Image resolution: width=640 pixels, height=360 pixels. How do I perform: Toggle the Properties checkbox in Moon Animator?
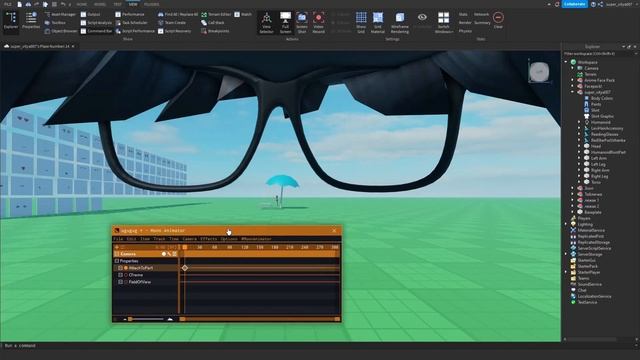tap(117, 261)
